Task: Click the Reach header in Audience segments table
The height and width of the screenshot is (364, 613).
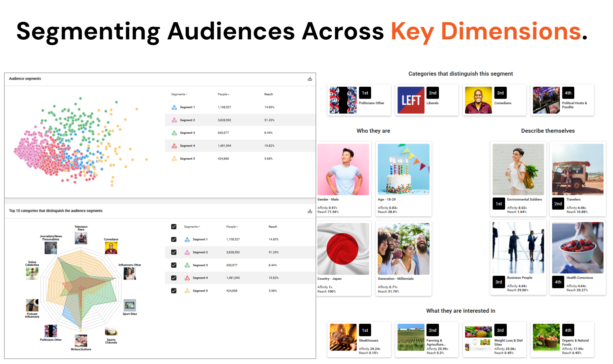Action: click(268, 94)
